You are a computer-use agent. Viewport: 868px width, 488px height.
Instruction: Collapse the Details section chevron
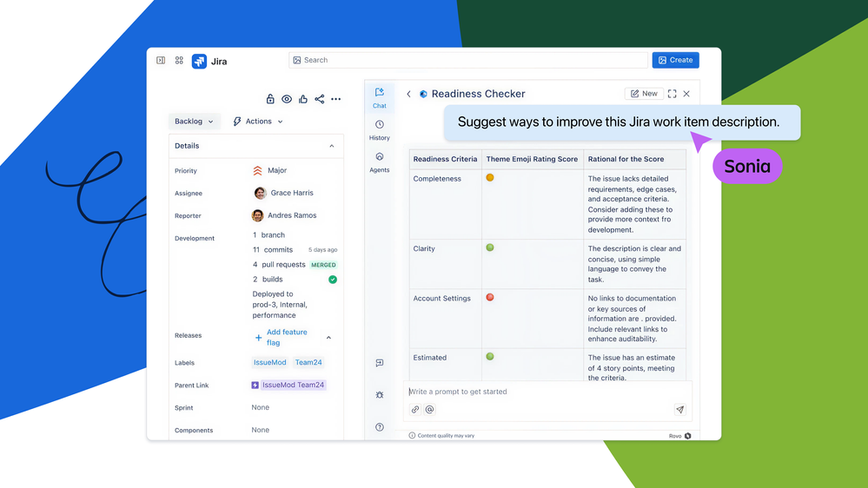332,146
